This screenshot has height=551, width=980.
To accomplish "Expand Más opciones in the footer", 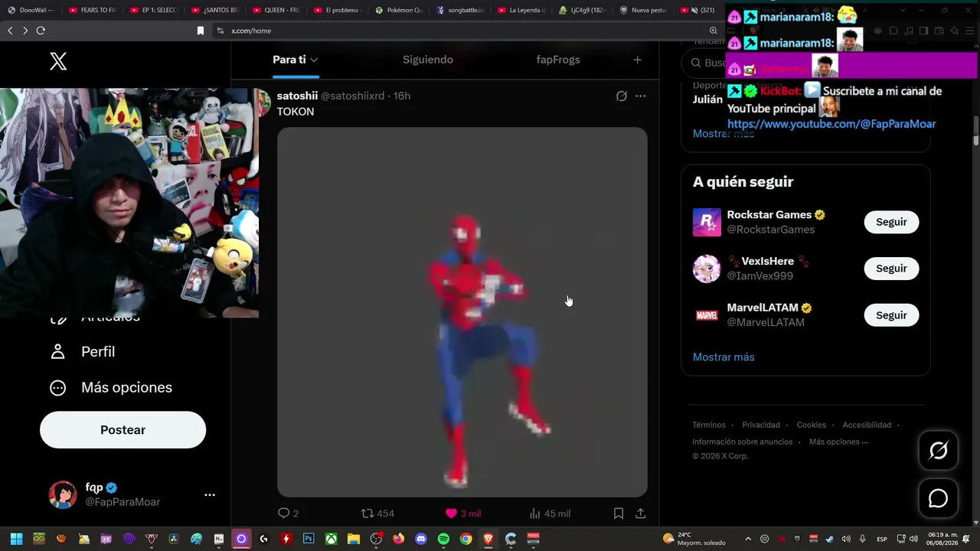I will tap(838, 442).
